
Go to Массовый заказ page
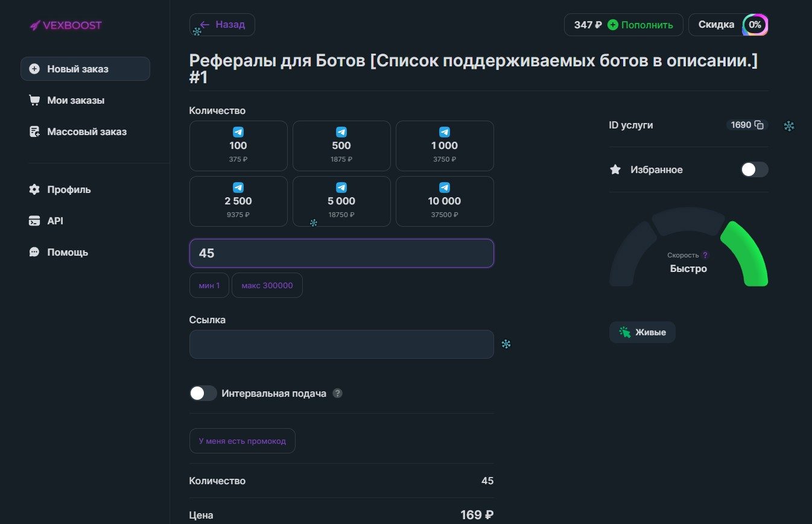click(x=86, y=132)
